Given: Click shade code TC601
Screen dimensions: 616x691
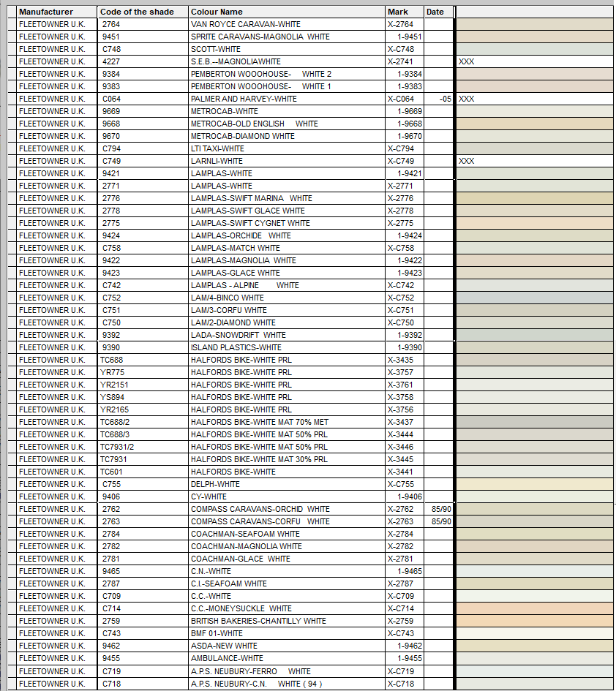Looking at the screenshot, I should coord(111,472).
